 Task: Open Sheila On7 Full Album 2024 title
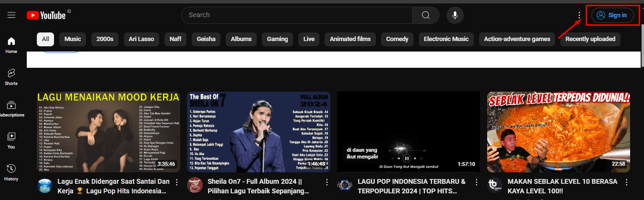[x=259, y=186]
